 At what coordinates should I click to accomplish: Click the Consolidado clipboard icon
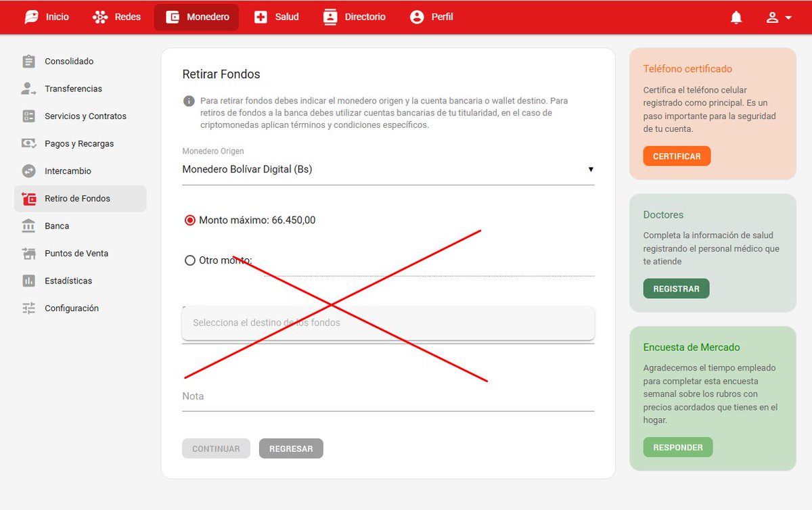coord(28,62)
